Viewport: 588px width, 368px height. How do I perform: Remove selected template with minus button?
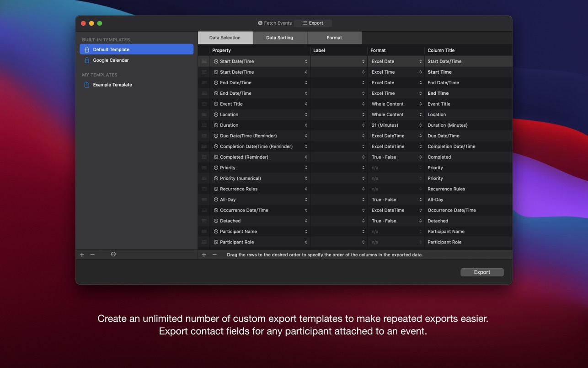point(92,254)
